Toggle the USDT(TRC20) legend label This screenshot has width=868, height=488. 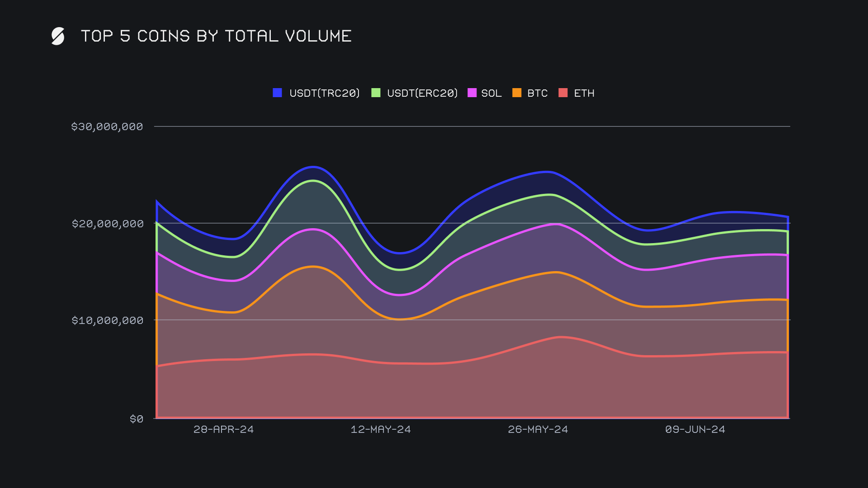(324, 93)
